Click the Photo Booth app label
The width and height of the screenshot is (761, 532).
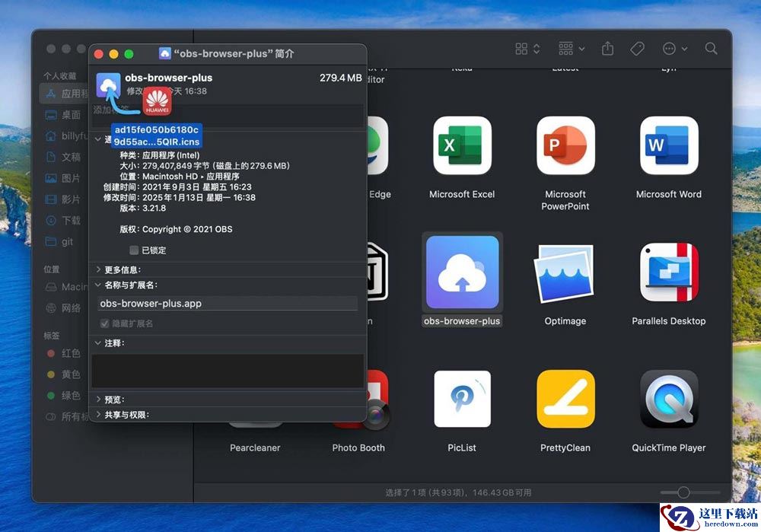tap(358, 448)
